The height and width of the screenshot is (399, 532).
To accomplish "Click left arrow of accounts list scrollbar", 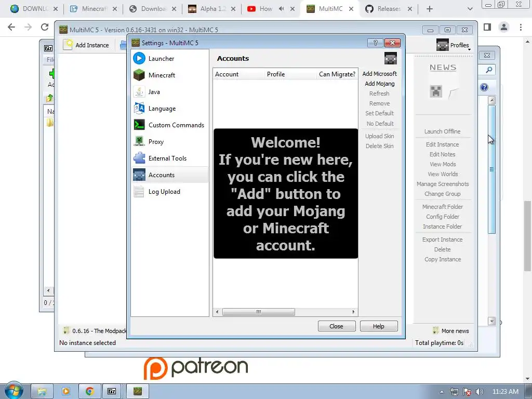I will tap(217, 312).
